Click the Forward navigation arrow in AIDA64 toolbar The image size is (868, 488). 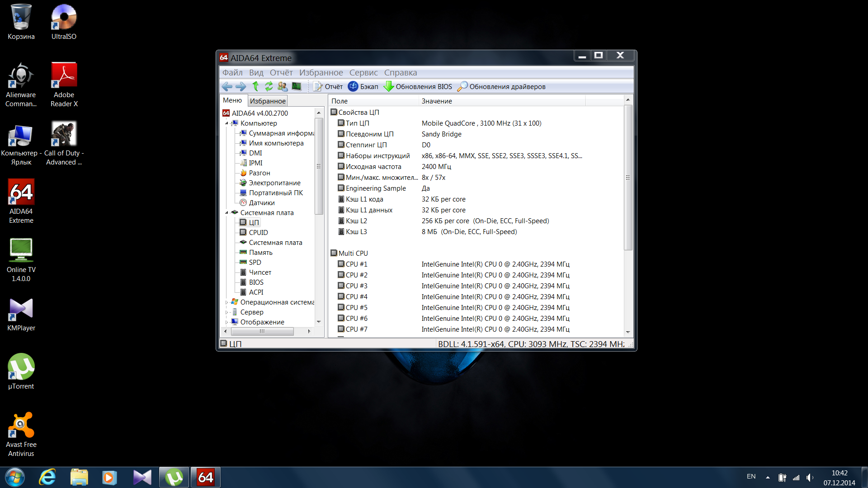click(x=241, y=86)
